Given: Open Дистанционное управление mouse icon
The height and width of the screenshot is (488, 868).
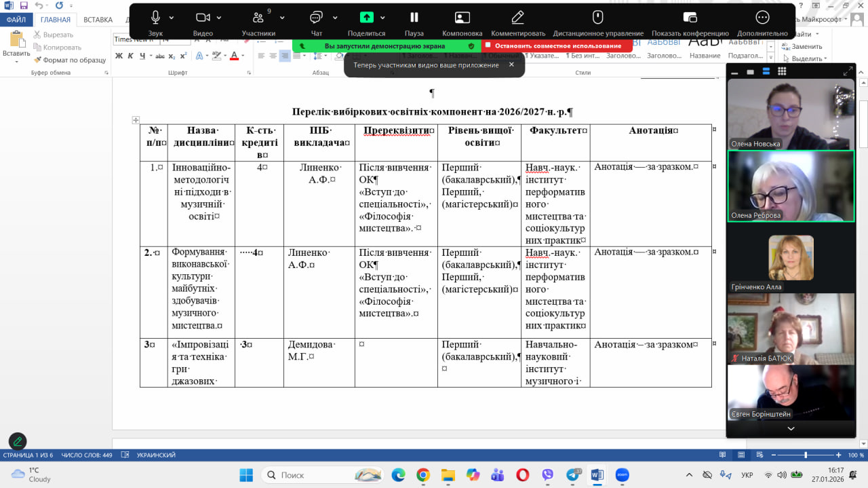Looking at the screenshot, I should [x=597, y=18].
